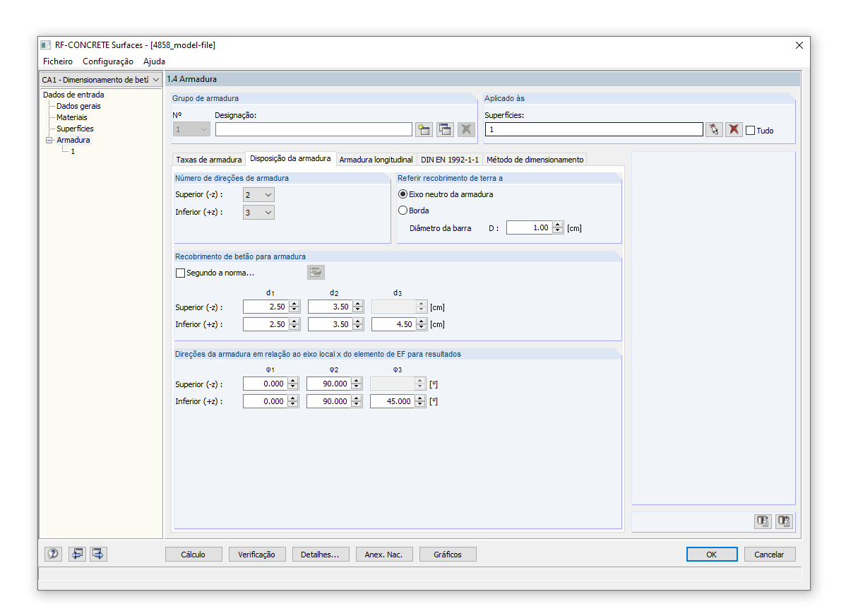The image size is (846, 616).
Task: Select Disposição da armadura tab
Action: pyautogui.click(x=290, y=158)
